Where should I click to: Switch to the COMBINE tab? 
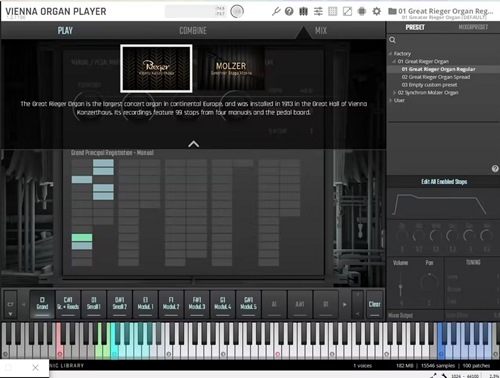tap(193, 31)
